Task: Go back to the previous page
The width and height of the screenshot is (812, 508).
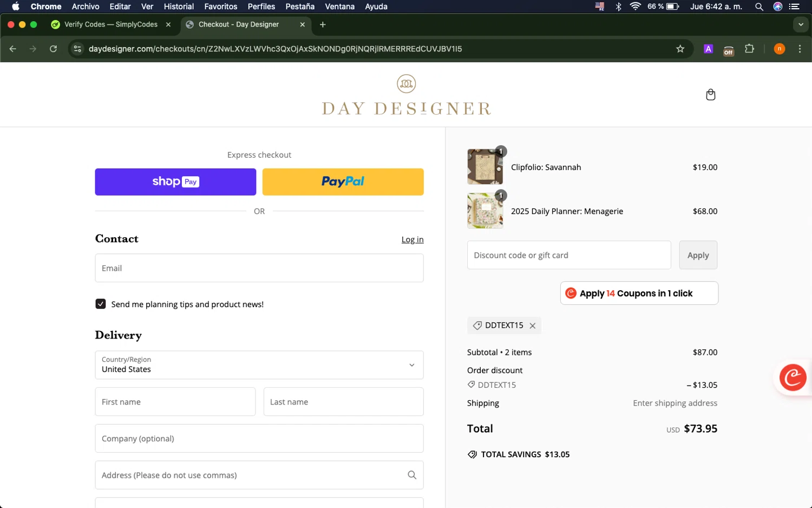Action: coord(13,49)
